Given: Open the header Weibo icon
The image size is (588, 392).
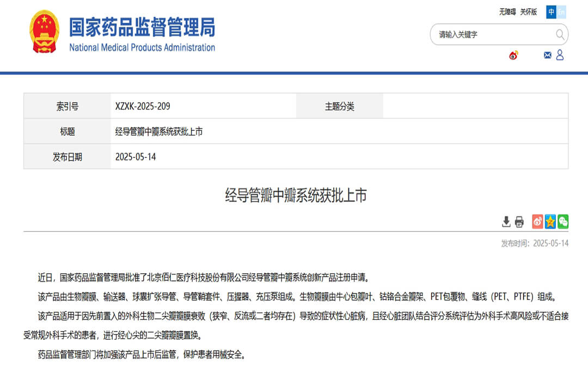Looking at the screenshot, I should [513, 56].
